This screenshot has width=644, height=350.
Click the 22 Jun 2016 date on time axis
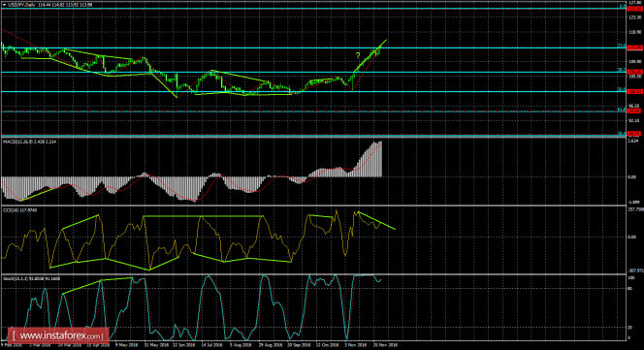pyautogui.click(x=183, y=345)
